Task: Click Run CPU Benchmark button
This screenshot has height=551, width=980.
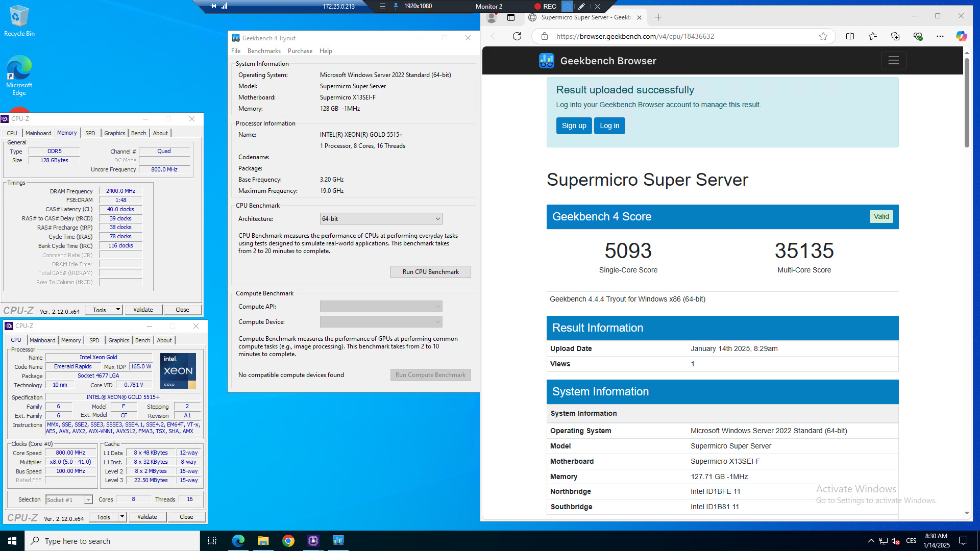Action: [x=431, y=272]
